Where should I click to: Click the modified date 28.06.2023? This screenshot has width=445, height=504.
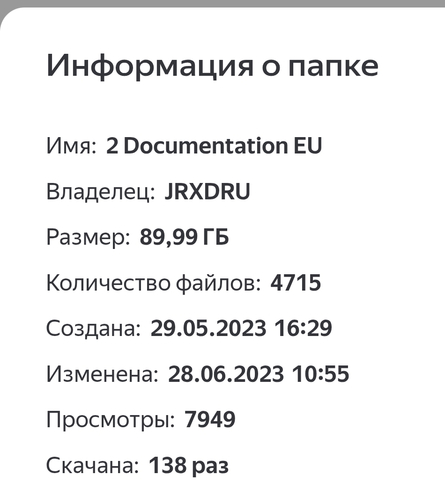pyautogui.click(x=226, y=374)
